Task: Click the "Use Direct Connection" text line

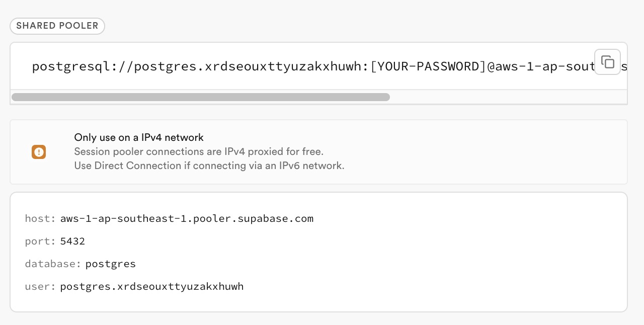Action: [209, 166]
